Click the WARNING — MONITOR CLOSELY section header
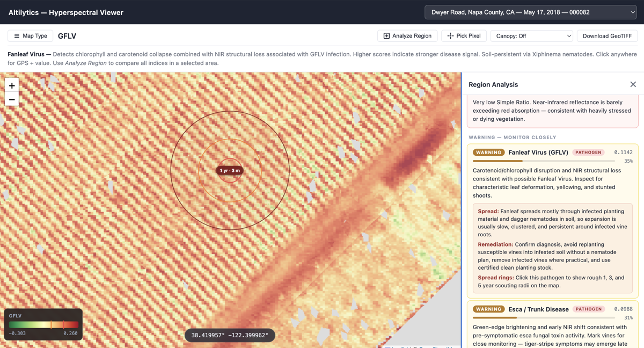 (x=513, y=137)
